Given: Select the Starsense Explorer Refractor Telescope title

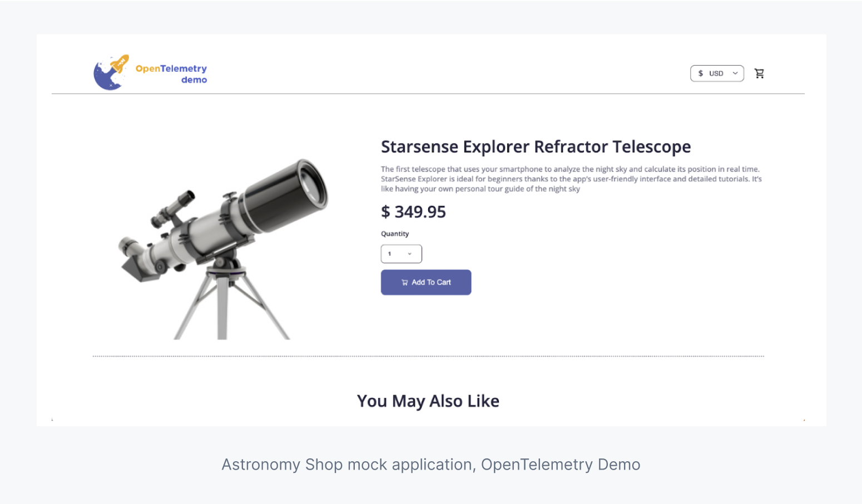Looking at the screenshot, I should pos(536,146).
